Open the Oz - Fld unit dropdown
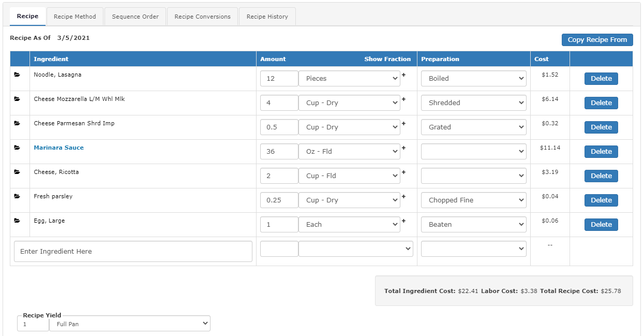This screenshot has height=336, width=644. pyautogui.click(x=349, y=152)
